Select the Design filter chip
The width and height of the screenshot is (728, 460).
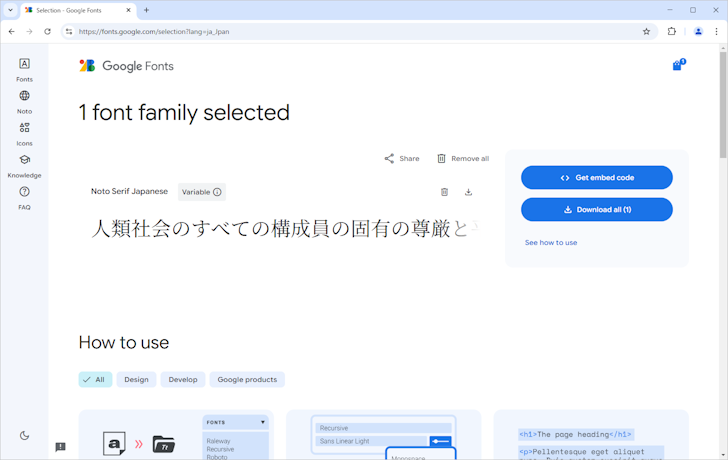[x=136, y=380]
